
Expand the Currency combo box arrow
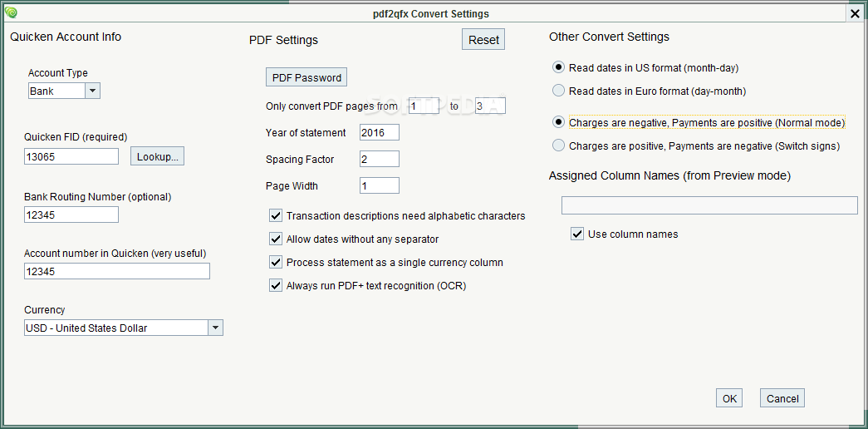(x=215, y=328)
